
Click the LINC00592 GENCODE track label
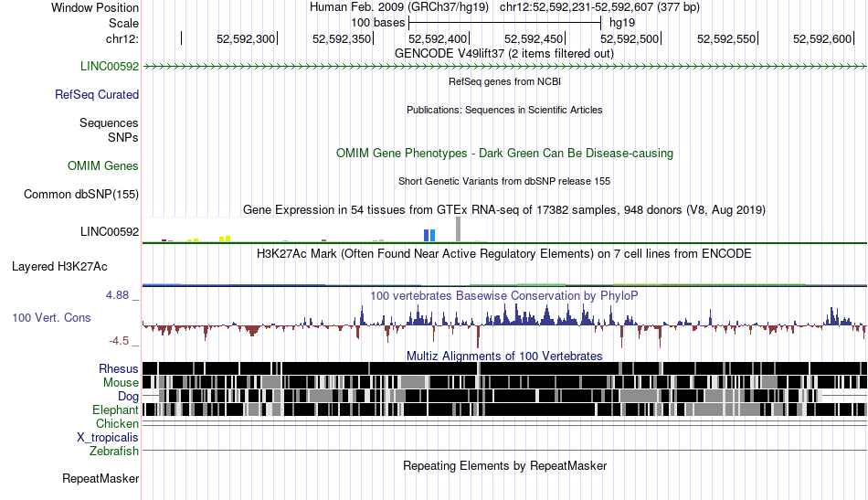pos(109,67)
